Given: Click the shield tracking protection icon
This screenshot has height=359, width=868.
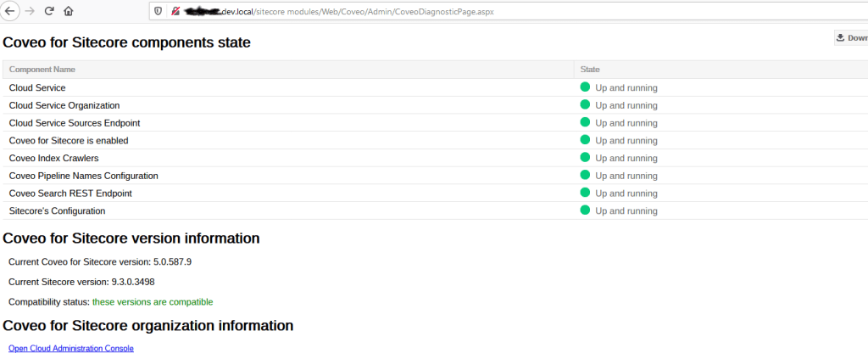Looking at the screenshot, I should click(158, 11).
